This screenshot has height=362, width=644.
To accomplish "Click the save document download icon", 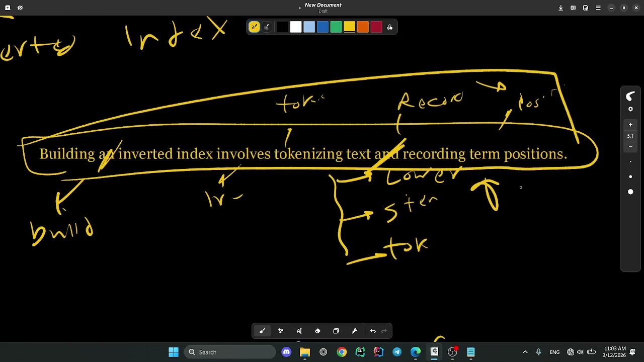I will [x=560, y=8].
